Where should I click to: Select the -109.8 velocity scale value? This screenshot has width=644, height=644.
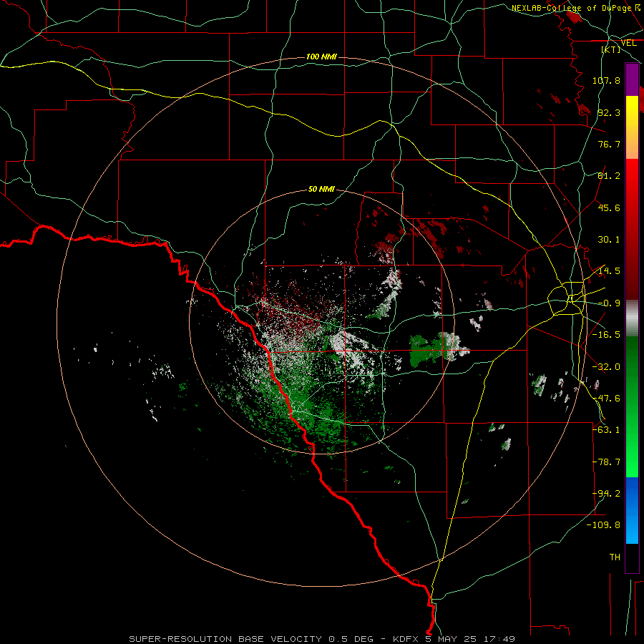(603, 525)
